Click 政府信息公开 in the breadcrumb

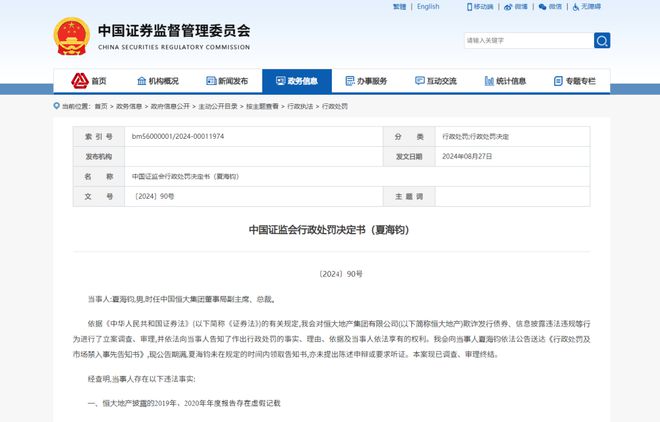click(170, 106)
